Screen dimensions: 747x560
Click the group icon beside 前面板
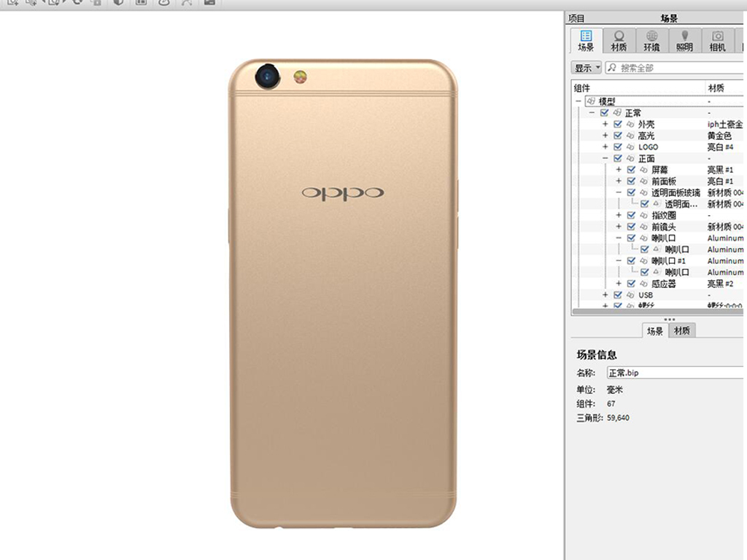tap(644, 181)
